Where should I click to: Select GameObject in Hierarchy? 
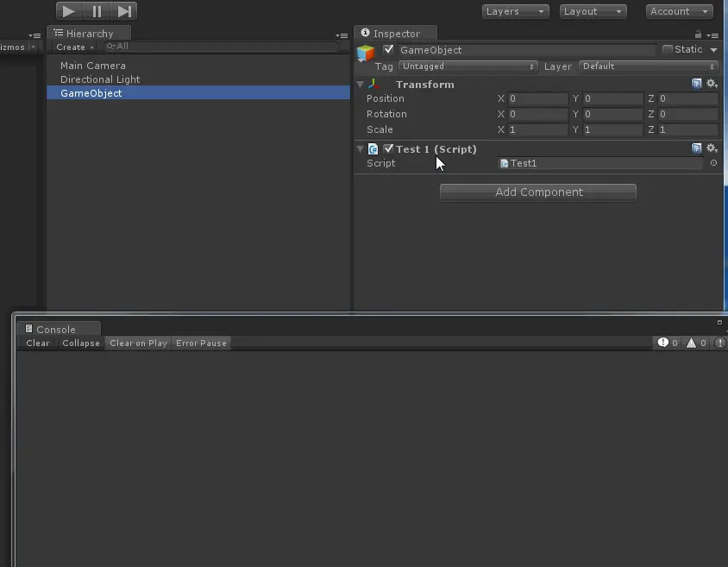point(198,93)
